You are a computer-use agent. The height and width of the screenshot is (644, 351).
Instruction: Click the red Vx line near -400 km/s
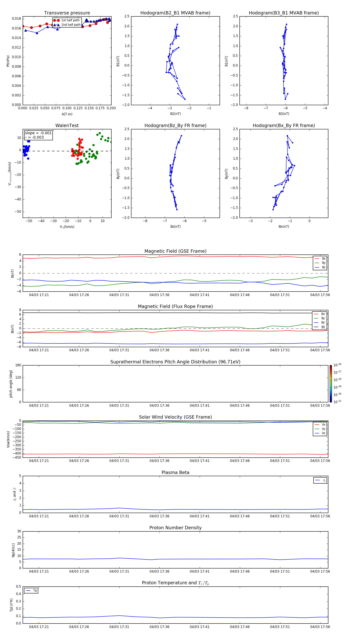pos(175,454)
